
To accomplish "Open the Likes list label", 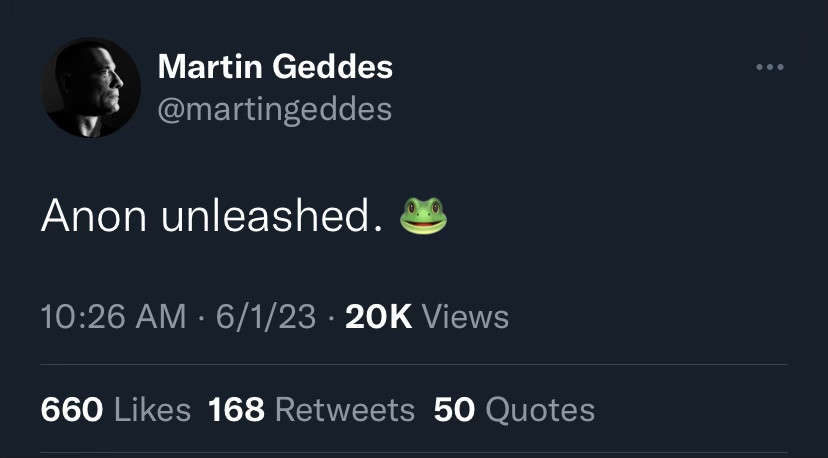I will click(x=151, y=409).
